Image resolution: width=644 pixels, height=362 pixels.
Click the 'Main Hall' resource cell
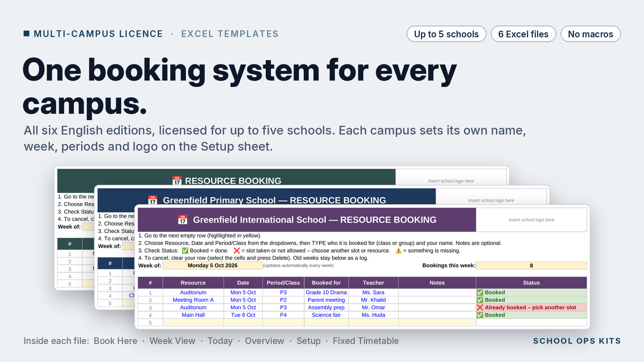click(193, 315)
